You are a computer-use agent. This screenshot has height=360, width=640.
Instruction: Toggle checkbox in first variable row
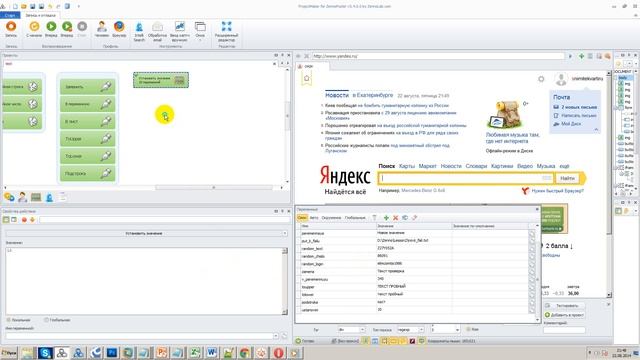coord(531,233)
